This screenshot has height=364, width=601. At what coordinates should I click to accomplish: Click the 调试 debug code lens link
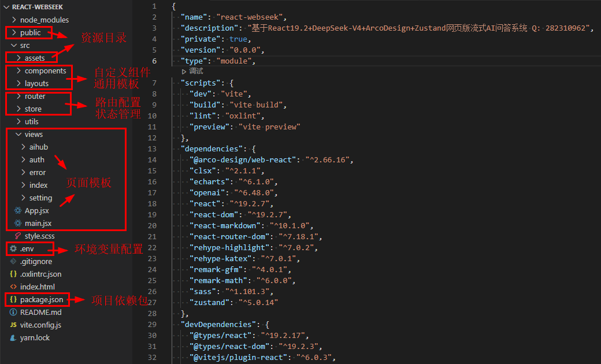196,71
